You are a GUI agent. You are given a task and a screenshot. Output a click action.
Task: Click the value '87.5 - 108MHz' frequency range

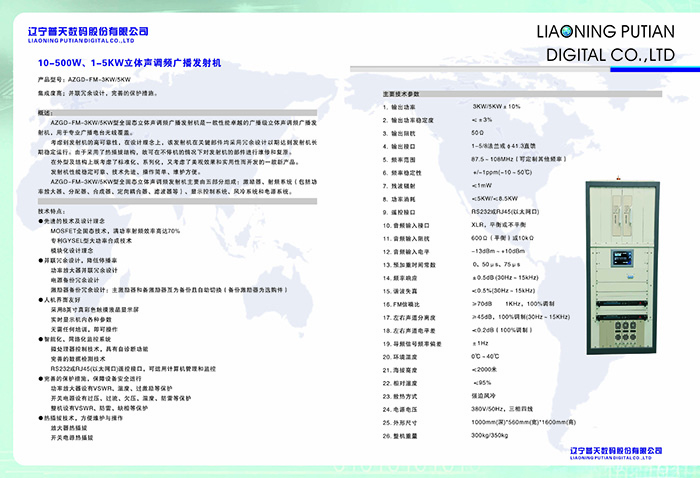[519, 159]
